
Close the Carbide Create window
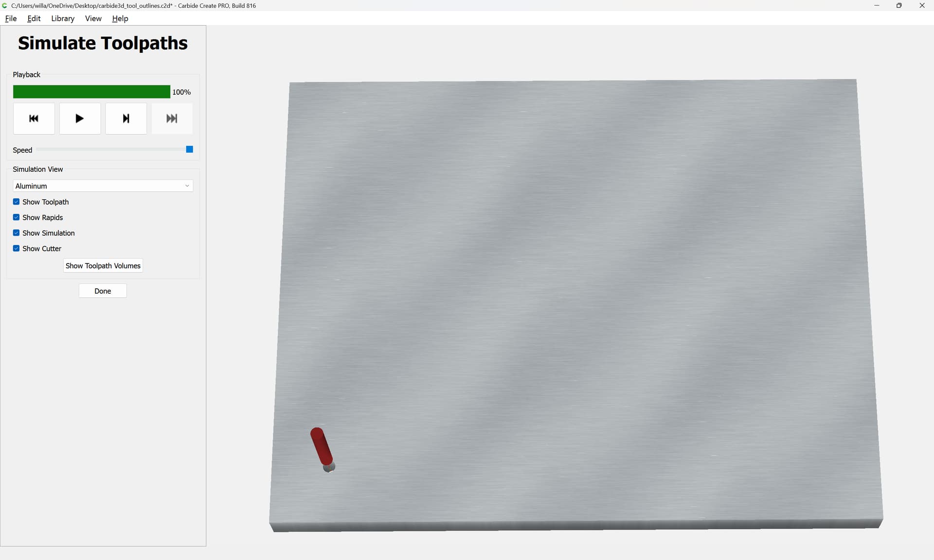click(x=922, y=5)
